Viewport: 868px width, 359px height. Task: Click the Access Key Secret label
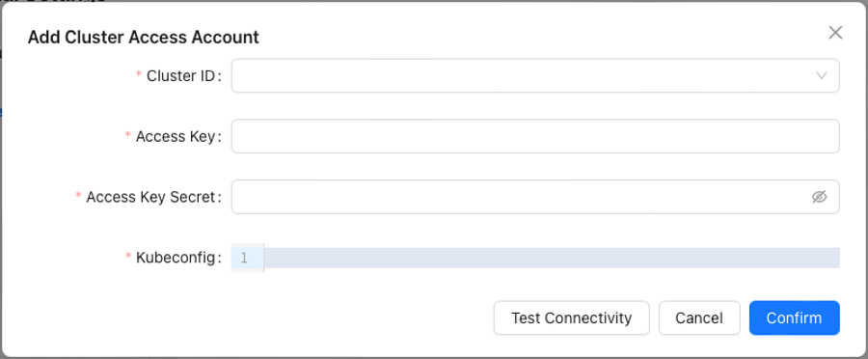(150, 197)
